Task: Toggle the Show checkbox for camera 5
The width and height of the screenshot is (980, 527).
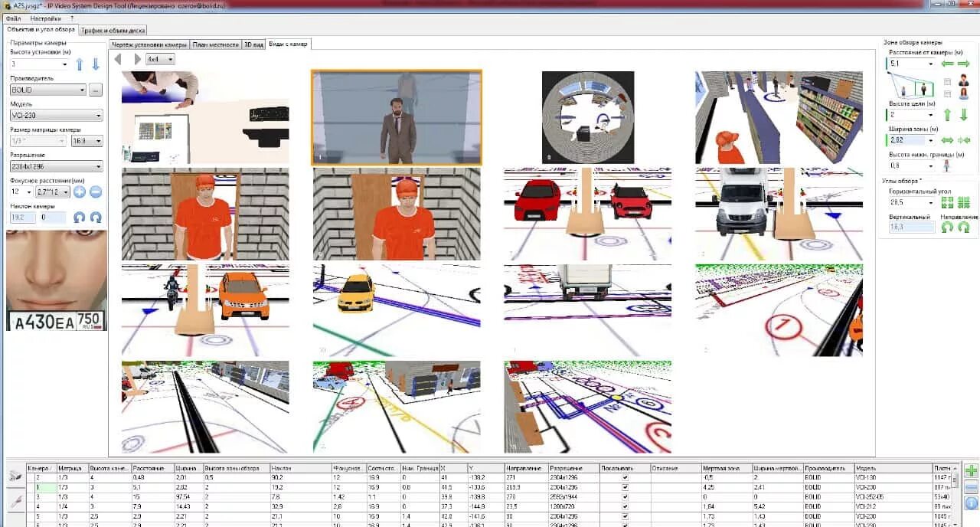Action: tap(625, 516)
